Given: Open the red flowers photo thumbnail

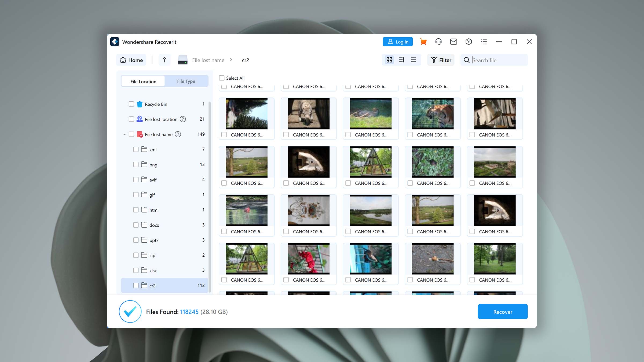Looking at the screenshot, I should [x=309, y=258].
